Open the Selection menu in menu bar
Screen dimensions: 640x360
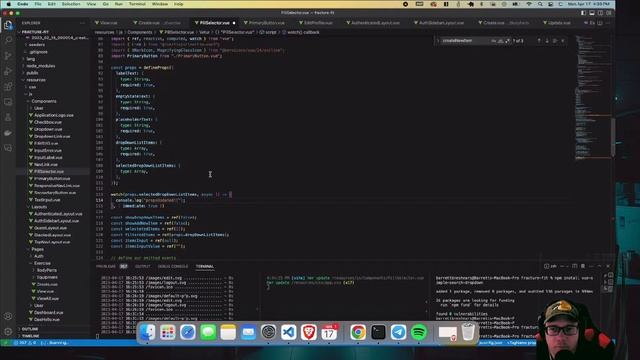point(71,4)
